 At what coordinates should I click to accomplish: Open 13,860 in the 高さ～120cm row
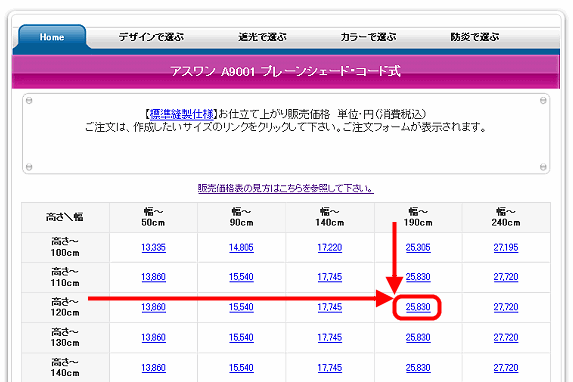[x=153, y=307]
